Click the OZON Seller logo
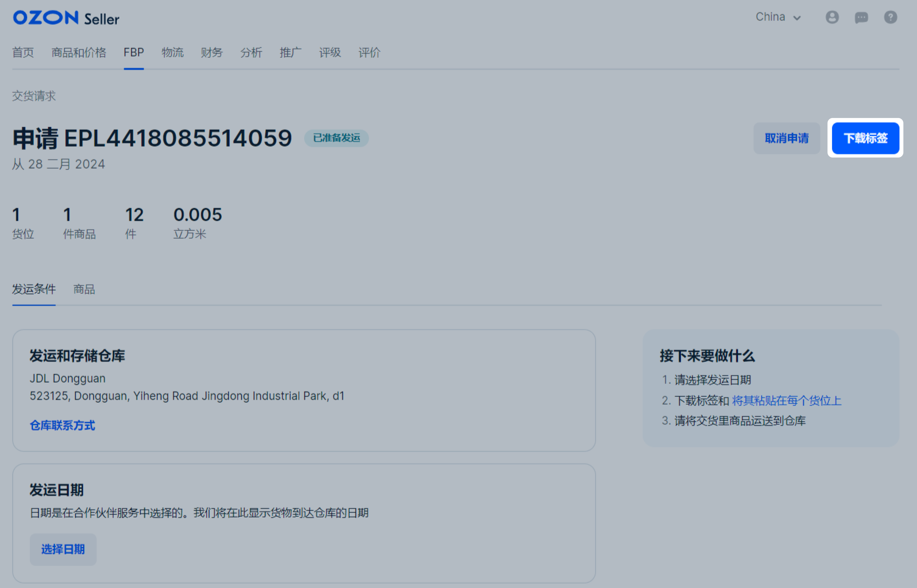Image resolution: width=917 pixels, height=588 pixels. (66, 18)
